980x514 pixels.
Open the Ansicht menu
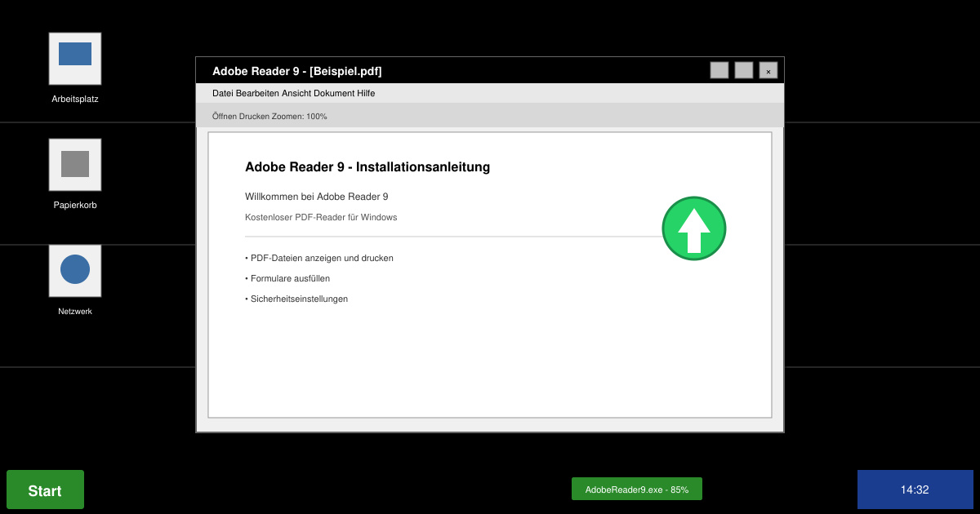click(296, 93)
